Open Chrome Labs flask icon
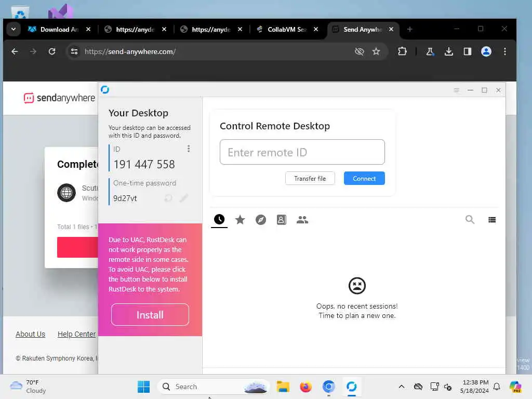Viewport: 532px width, 399px height. (x=430, y=51)
